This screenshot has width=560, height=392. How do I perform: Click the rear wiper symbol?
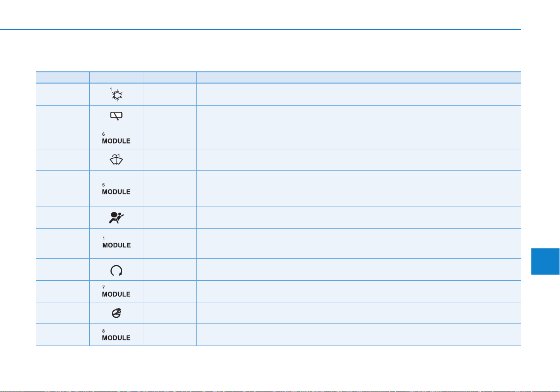[117, 116]
